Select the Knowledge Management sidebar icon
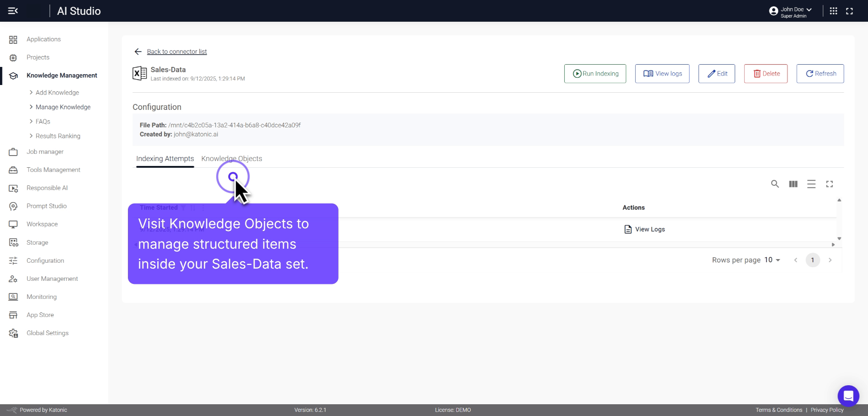Screen dimensions: 868x416 [x=13, y=76]
